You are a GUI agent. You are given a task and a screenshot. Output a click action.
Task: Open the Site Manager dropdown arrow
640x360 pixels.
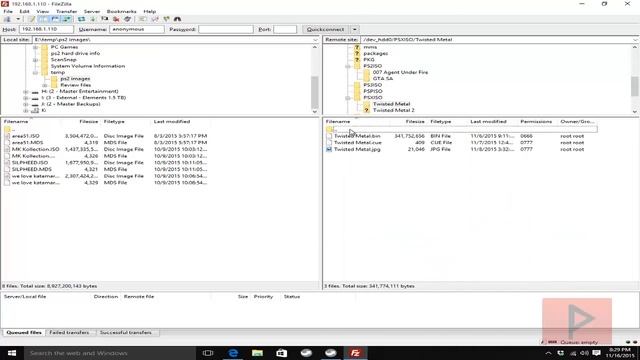[x=18, y=19]
